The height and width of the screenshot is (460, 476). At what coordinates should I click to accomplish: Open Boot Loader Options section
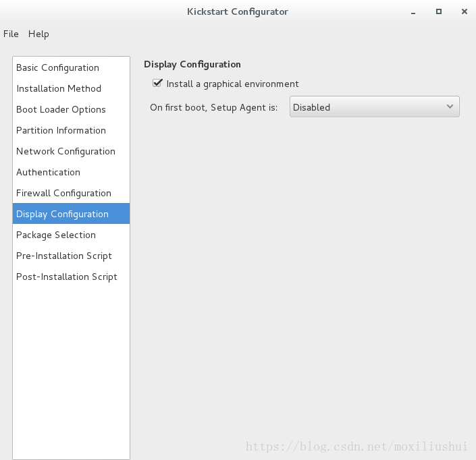(x=71, y=109)
